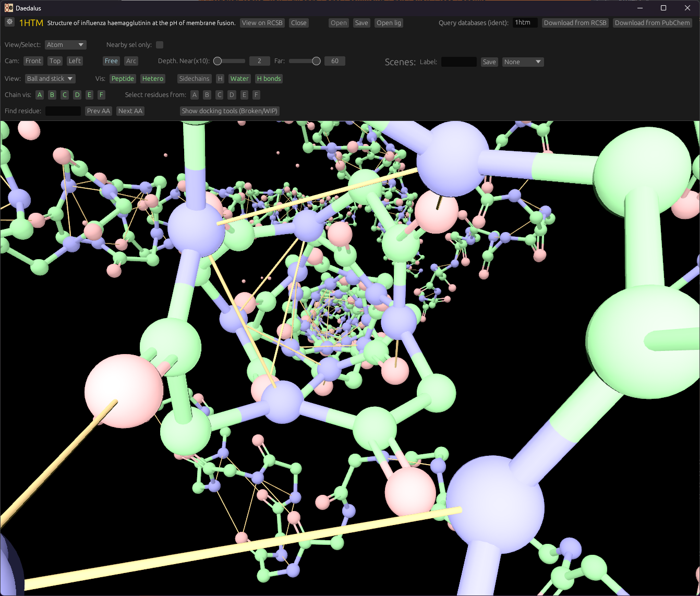Screen dimensions: 700x596
Task: Toggle chain D visibility
Action: pyautogui.click(x=77, y=95)
